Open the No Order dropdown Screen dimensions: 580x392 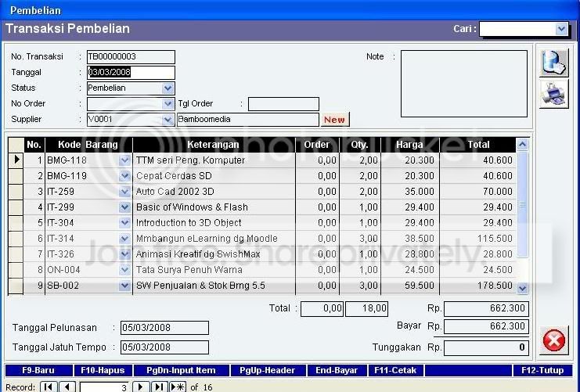pyautogui.click(x=168, y=104)
